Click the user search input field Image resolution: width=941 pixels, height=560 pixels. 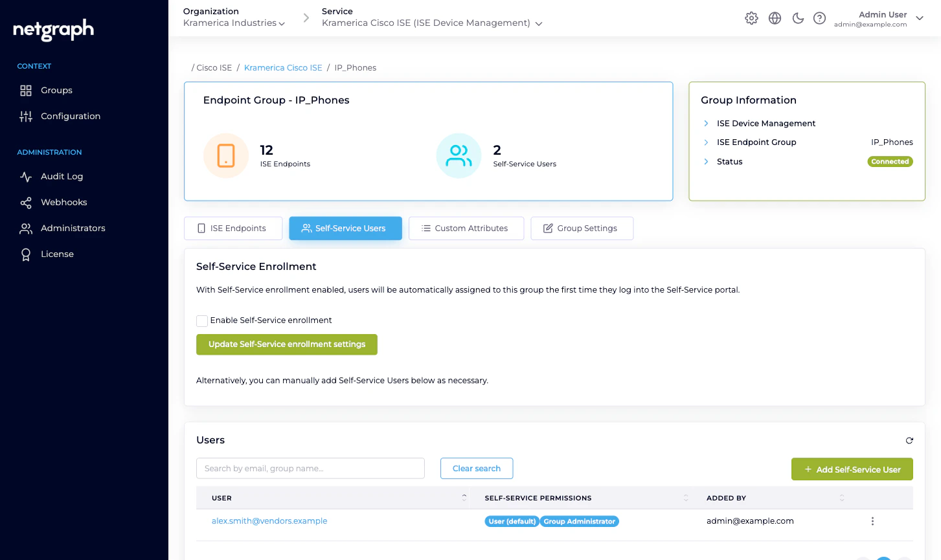coord(310,468)
